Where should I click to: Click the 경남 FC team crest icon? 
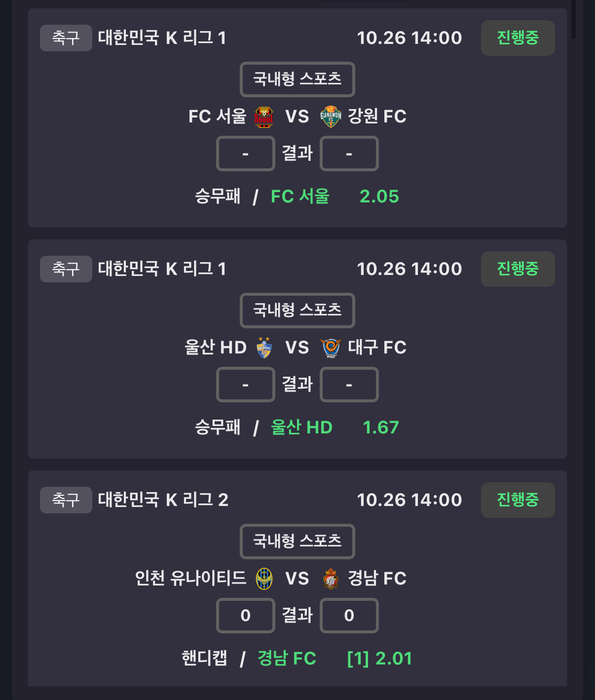[331, 579]
